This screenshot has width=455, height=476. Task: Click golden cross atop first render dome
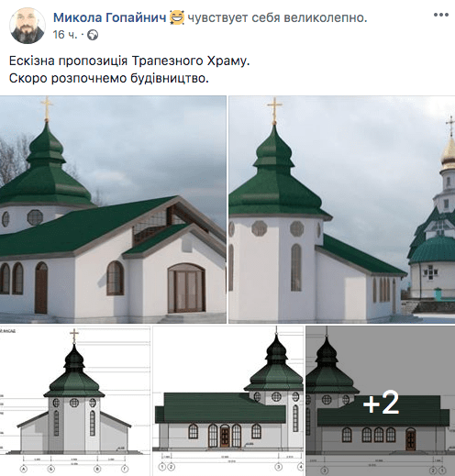47,108
